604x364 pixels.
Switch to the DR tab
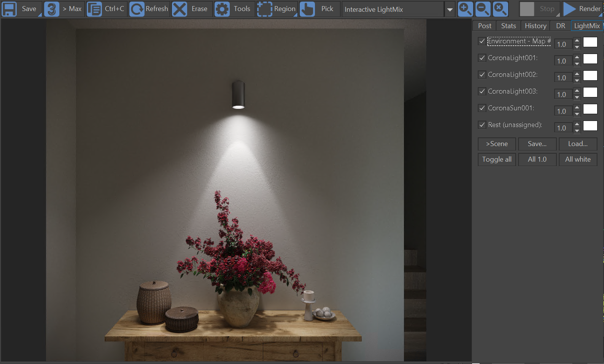(561, 26)
